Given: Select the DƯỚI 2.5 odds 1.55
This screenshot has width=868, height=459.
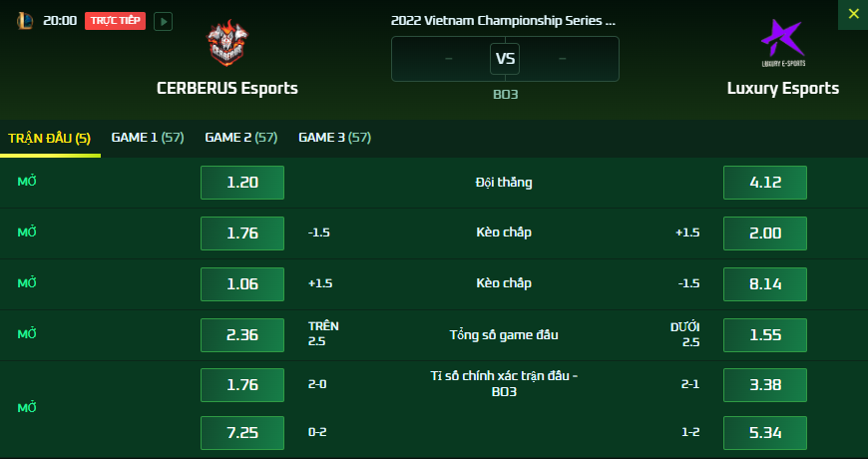Looking at the screenshot, I should click(x=765, y=335).
